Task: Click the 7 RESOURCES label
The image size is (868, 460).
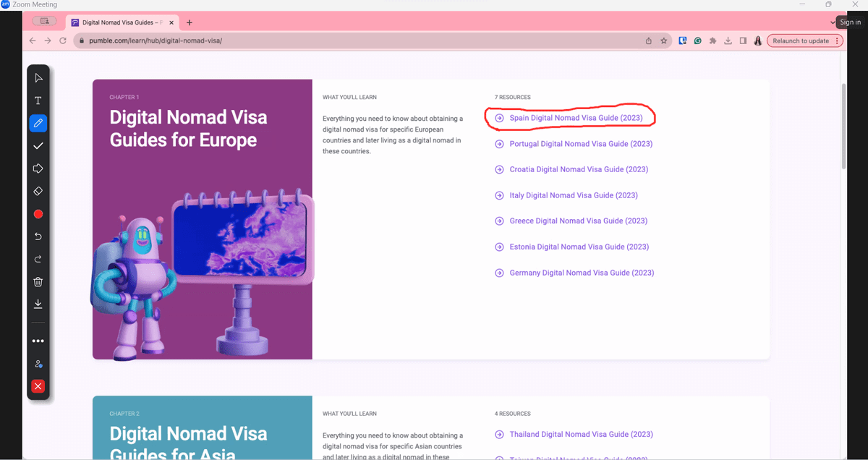Action: [513, 97]
